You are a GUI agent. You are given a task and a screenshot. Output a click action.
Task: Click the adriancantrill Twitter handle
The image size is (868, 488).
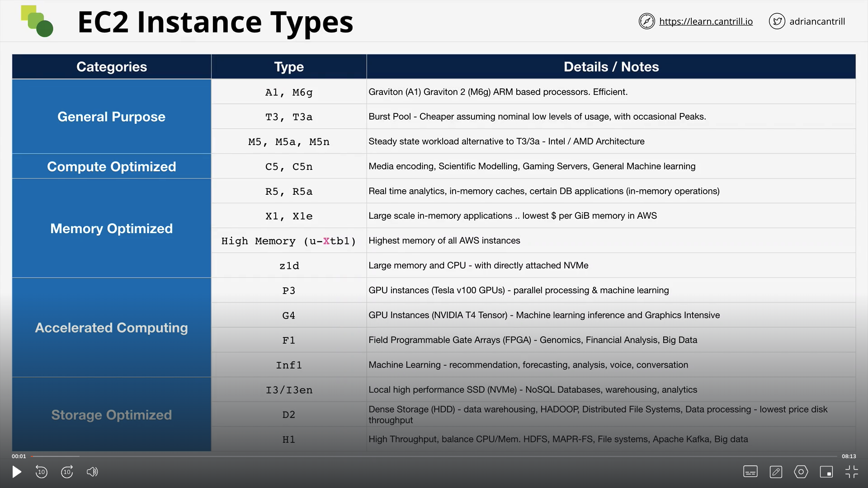[x=817, y=21]
